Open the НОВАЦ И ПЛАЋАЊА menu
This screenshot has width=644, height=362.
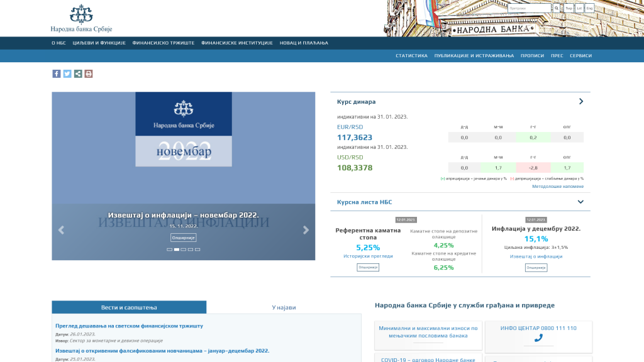pyautogui.click(x=304, y=43)
